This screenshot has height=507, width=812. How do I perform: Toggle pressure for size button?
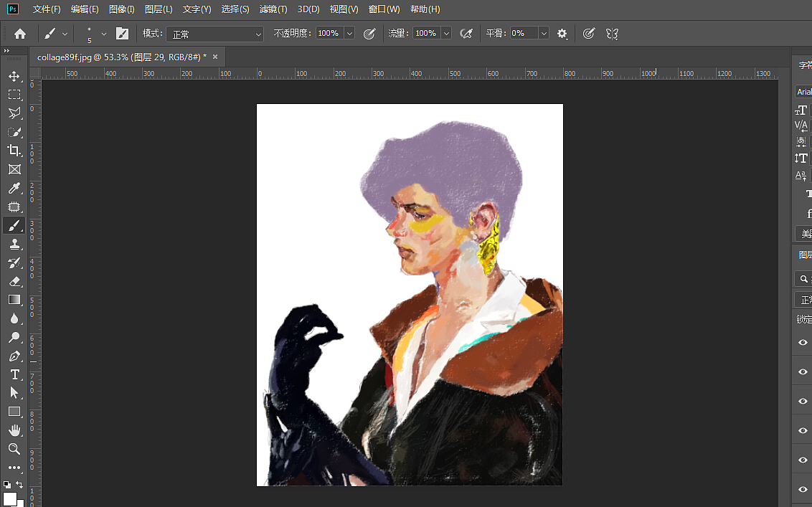click(x=588, y=34)
